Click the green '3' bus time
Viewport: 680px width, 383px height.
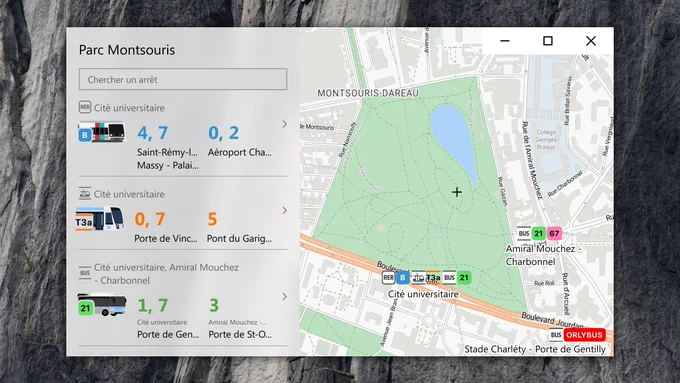pyautogui.click(x=214, y=305)
